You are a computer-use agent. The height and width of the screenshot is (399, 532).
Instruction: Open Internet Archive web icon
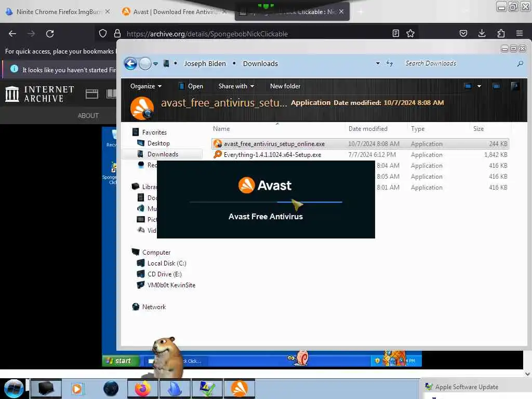tap(91, 94)
